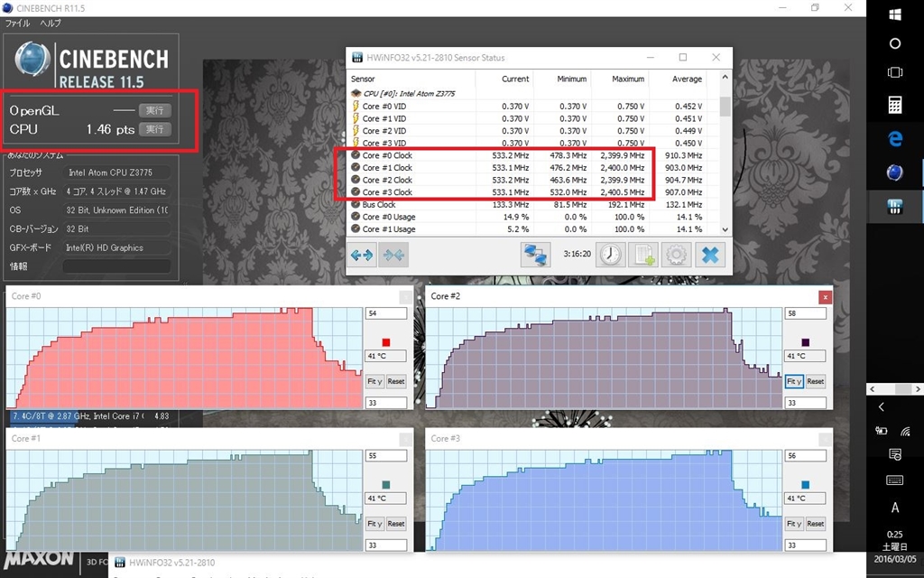Click the Core #3 graph max value field 56

tap(806, 455)
